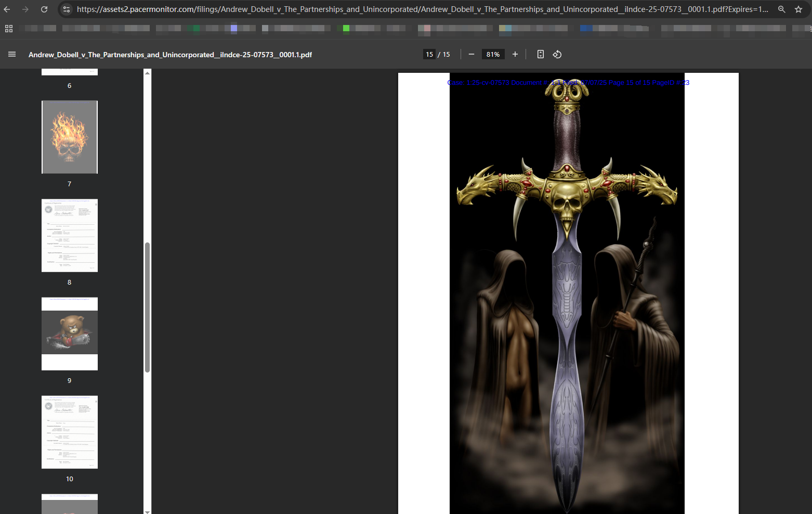Click the zoom in plus button
This screenshot has height=514, width=812.
coord(515,54)
